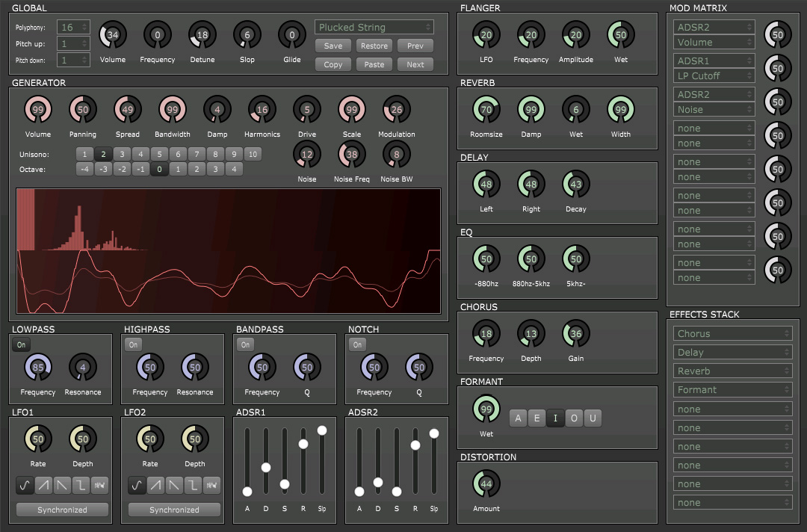Click the Formant Wet knob

486,409
